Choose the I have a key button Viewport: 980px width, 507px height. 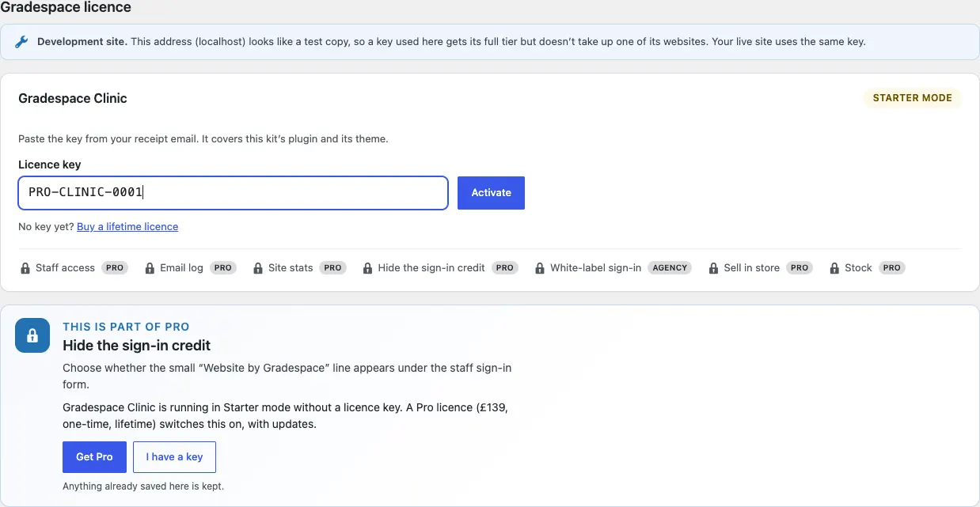tap(174, 457)
